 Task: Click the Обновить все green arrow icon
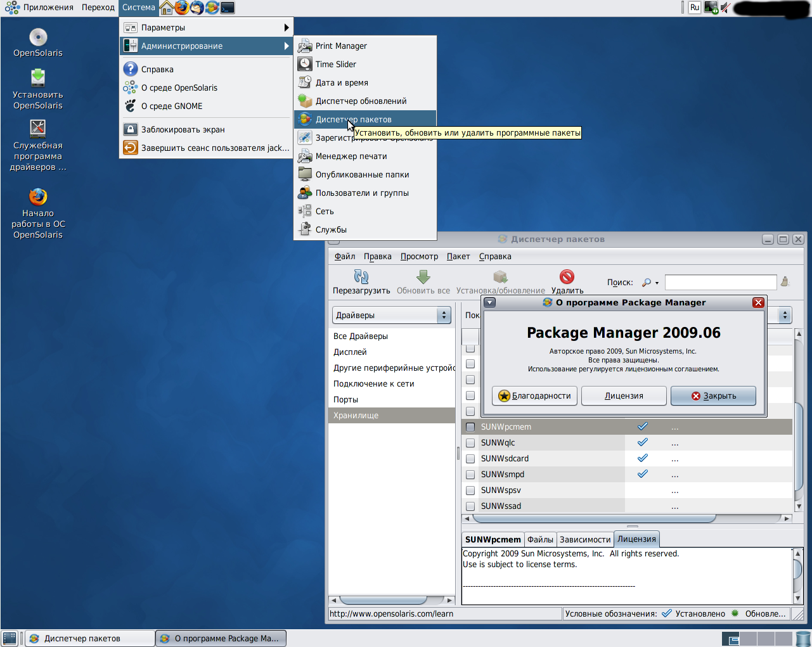coord(423,277)
